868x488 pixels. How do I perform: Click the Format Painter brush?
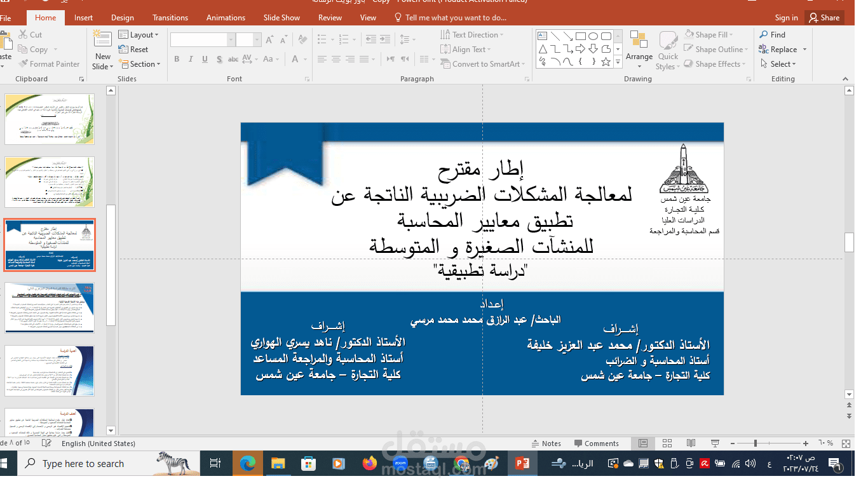tap(49, 64)
